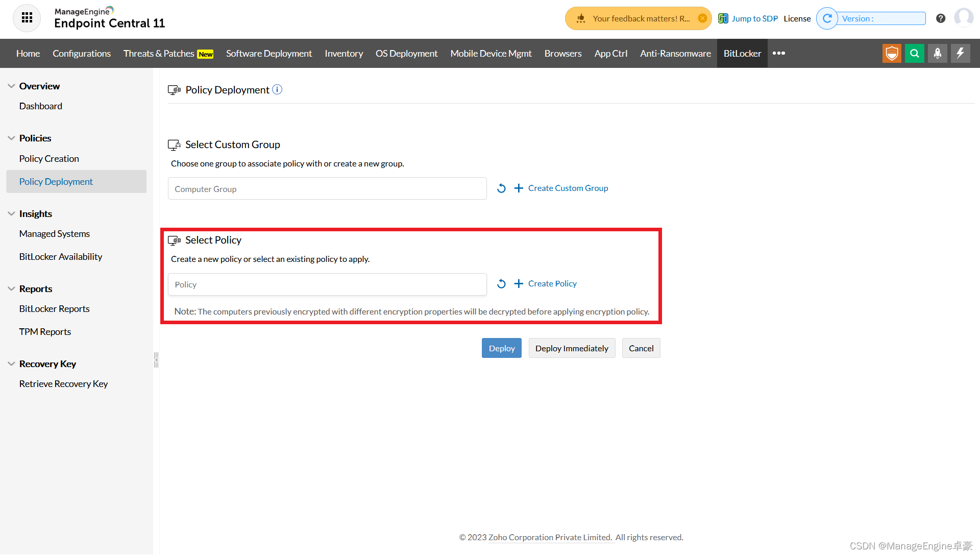
Task: Open Threats & Patches tab
Action: pyautogui.click(x=168, y=53)
